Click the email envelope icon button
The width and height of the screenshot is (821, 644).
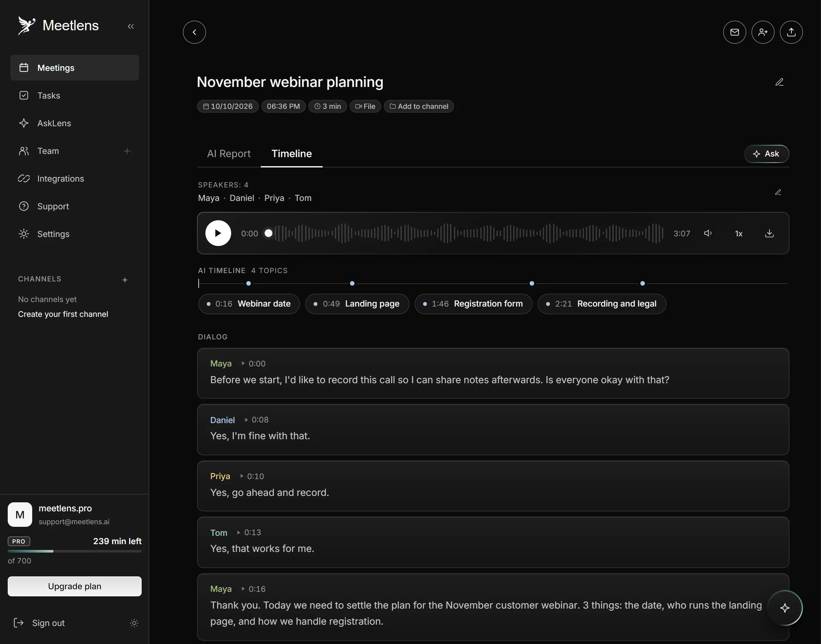pyautogui.click(x=734, y=32)
